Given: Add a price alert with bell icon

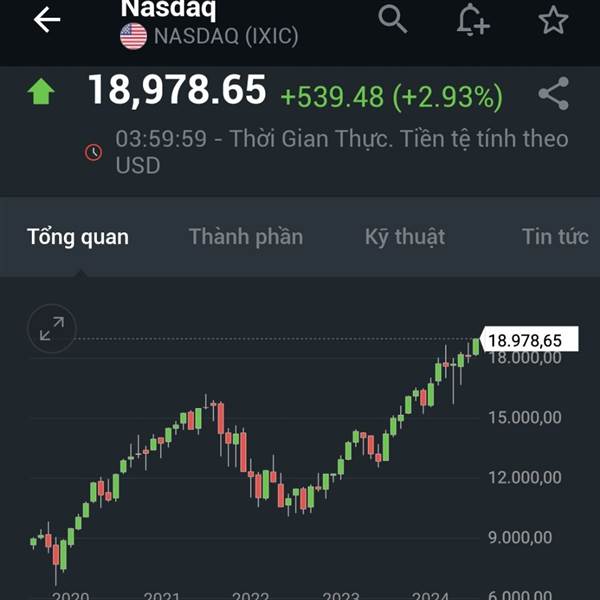Looking at the screenshot, I should [x=473, y=20].
